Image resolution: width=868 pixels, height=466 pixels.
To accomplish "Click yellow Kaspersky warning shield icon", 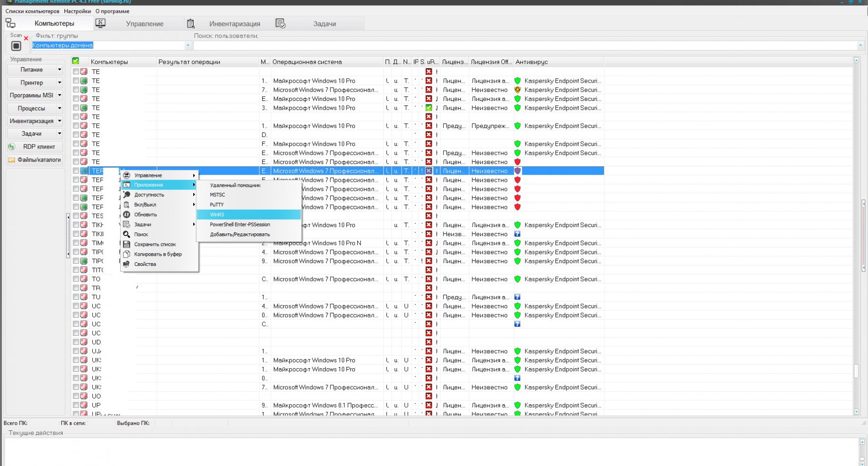I will [x=518, y=90].
